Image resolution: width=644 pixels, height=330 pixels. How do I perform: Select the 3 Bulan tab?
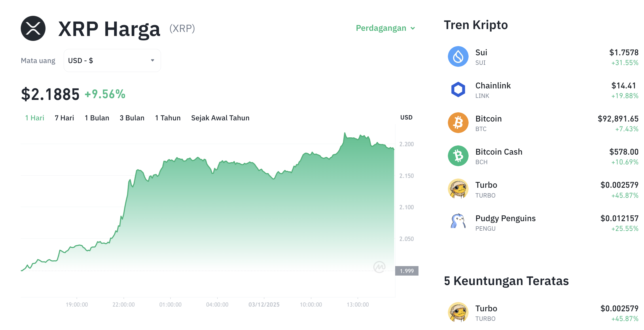[132, 118]
